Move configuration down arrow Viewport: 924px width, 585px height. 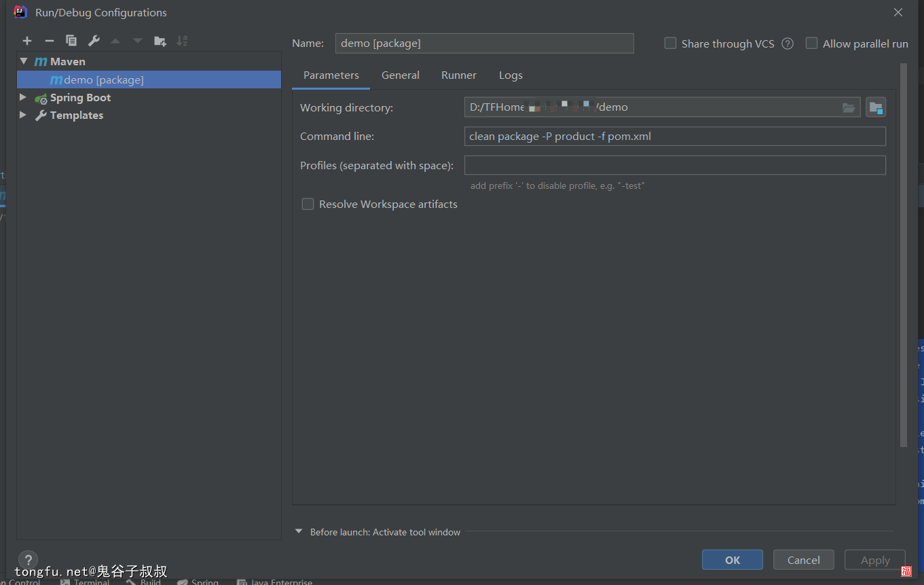click(138, 41)
